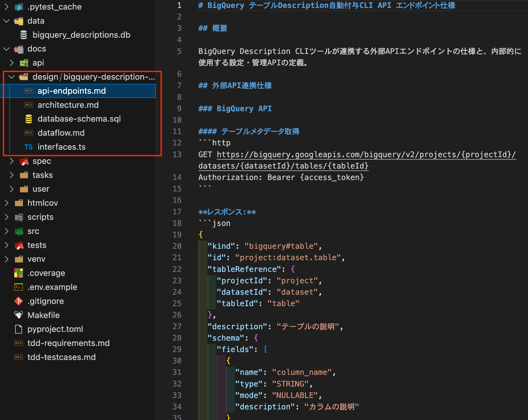Click the user folder icon

coord(24,189)
